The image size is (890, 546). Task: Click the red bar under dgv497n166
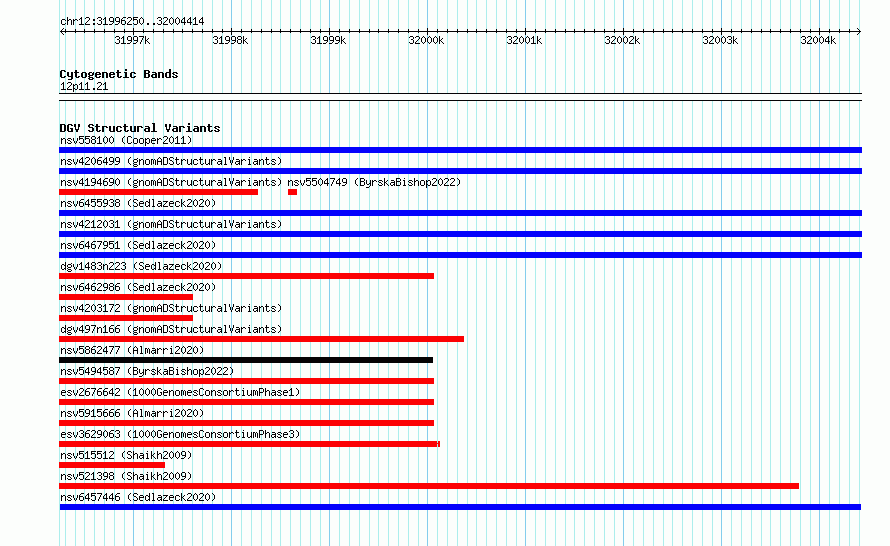pos(262,339)
